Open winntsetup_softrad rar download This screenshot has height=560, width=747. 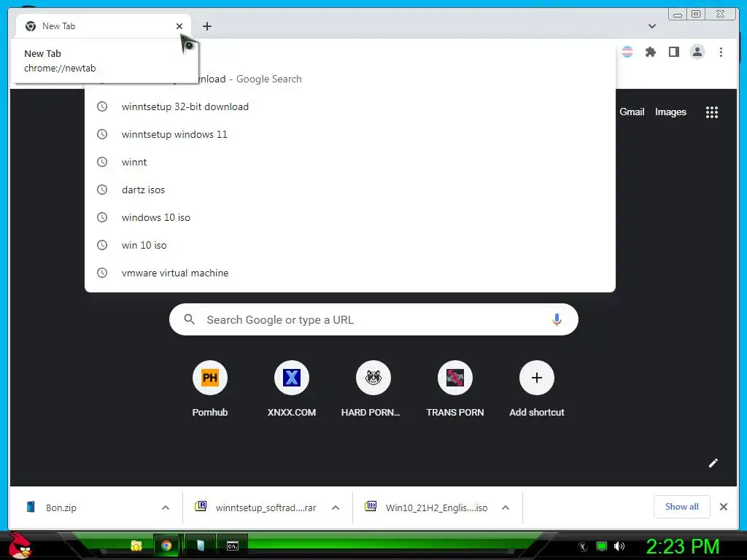tap(256, 507)
